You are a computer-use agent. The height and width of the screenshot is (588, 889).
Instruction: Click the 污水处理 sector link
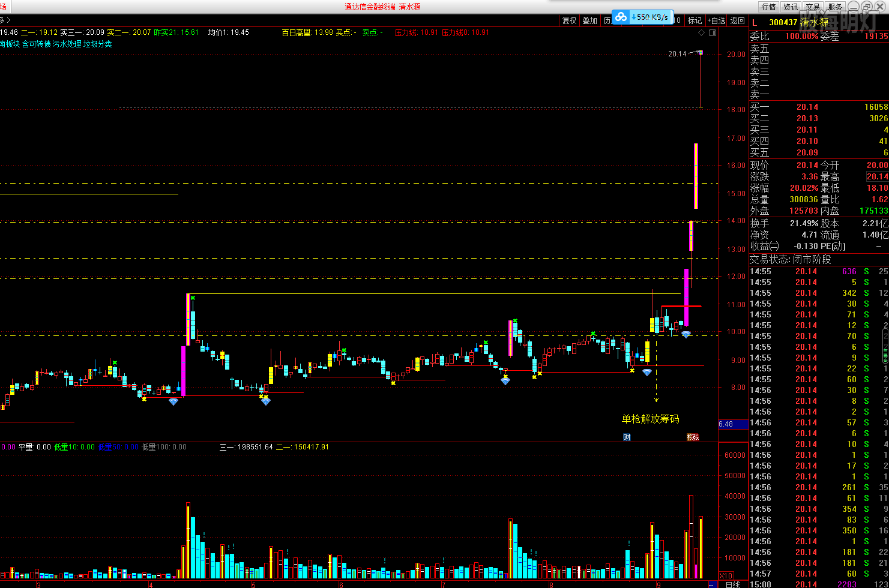(67, 44)
